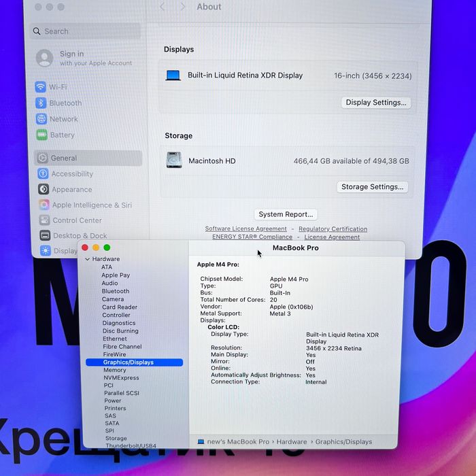Select Parallel SCSI in the Hardware list
Viewport: 476px width, 476px height.
click(x=122, y=393)
